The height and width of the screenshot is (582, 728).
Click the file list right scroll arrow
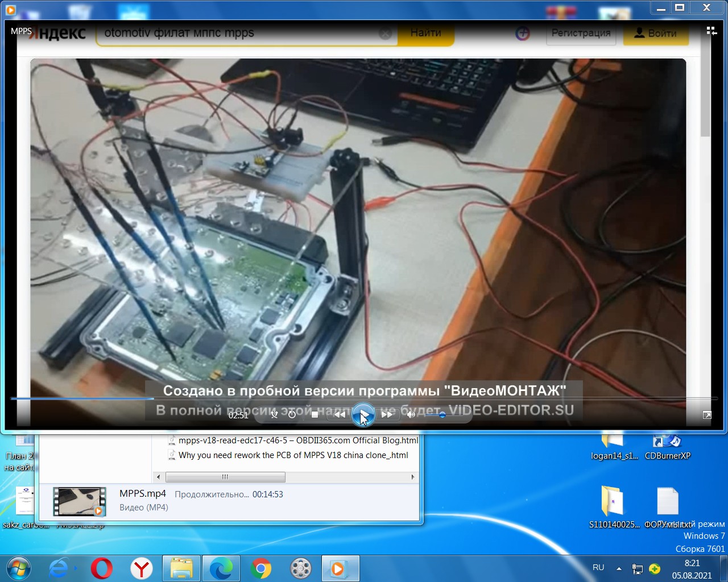click(x=413, y=477)
